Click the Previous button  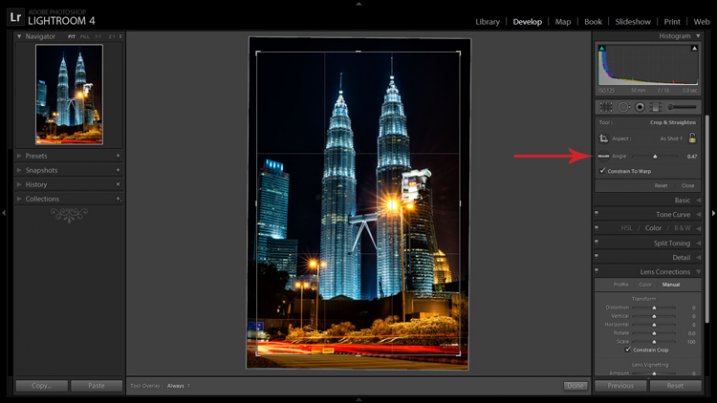(x=620, y=385)
